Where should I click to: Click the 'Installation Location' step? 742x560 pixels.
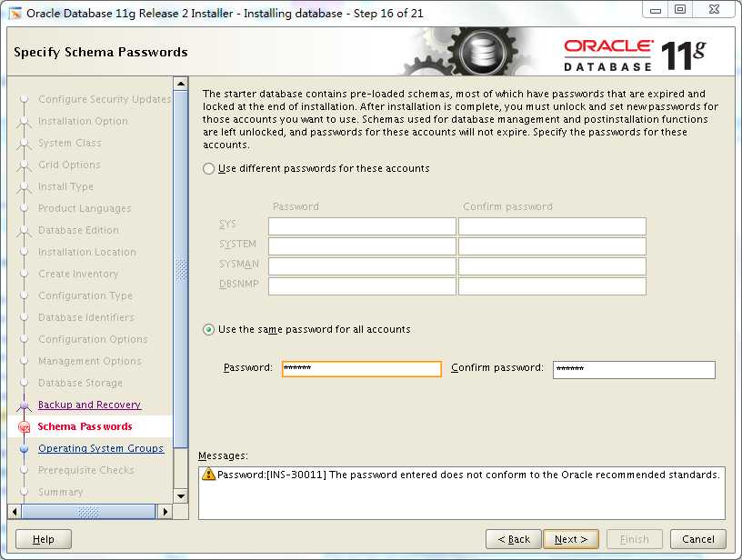[x=87, y=252]
